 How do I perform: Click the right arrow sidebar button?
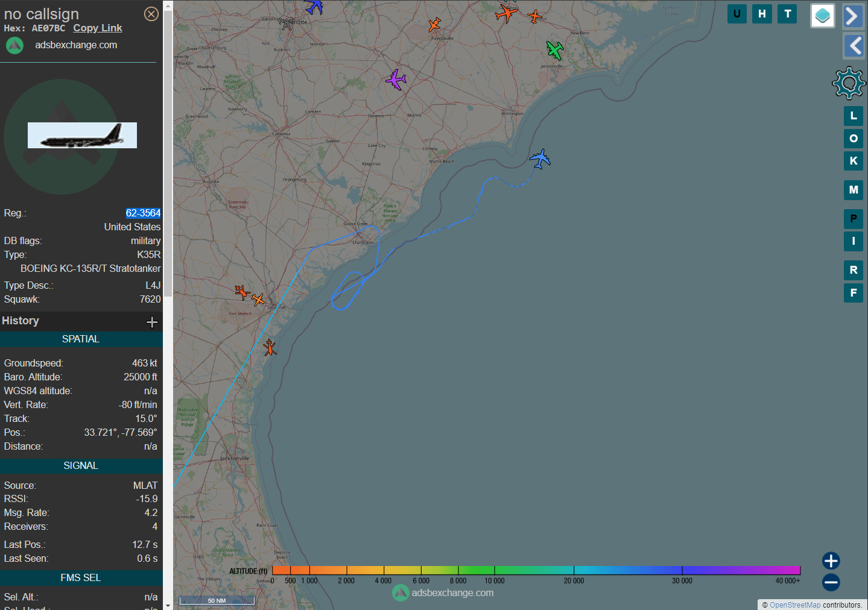pos(854,16)
